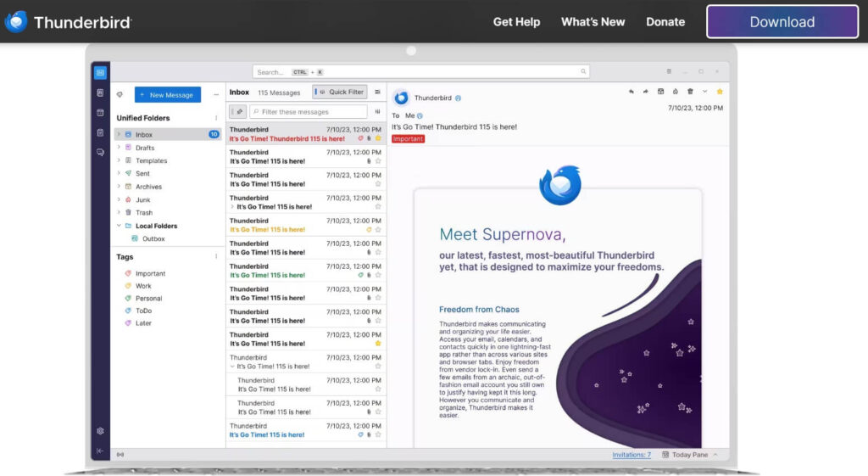The image size is (868, 476).
Task: Open the Thunderbird app hamburger menu
Action: (669, 71)
